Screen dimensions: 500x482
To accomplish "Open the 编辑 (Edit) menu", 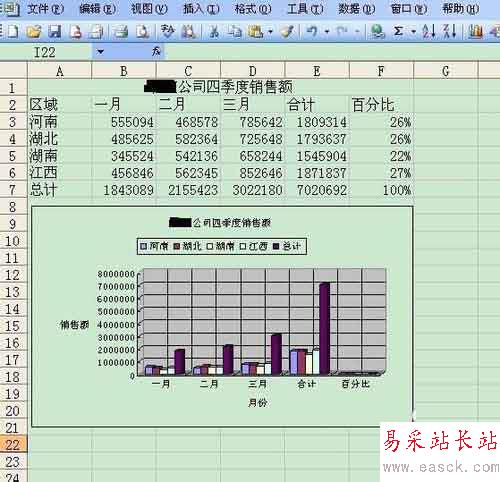I will 98,9.
